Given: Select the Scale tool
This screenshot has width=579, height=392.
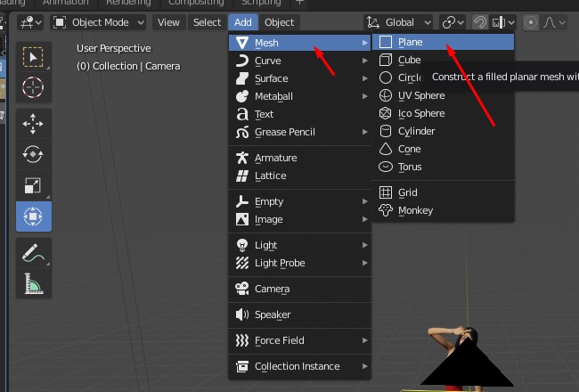Looking at the screenshot, I should tap(33, 185).
